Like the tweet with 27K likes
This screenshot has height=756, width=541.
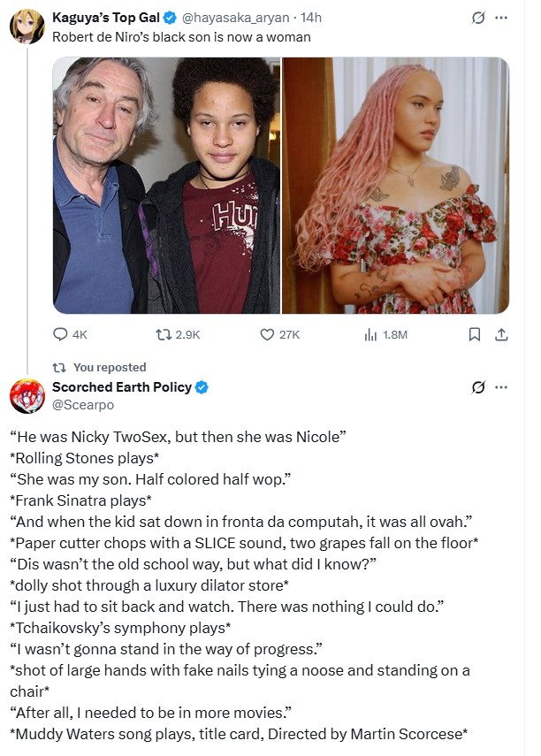click(267, 334)
